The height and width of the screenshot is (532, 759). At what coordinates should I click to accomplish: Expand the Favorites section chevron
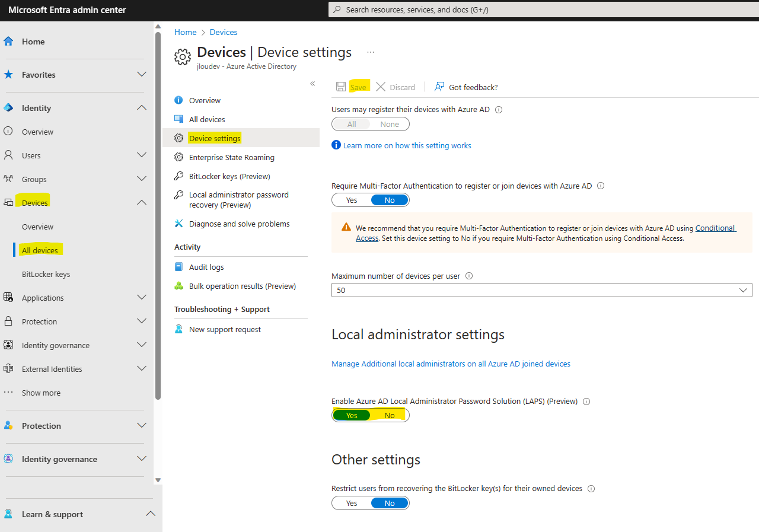coord(142,75)
